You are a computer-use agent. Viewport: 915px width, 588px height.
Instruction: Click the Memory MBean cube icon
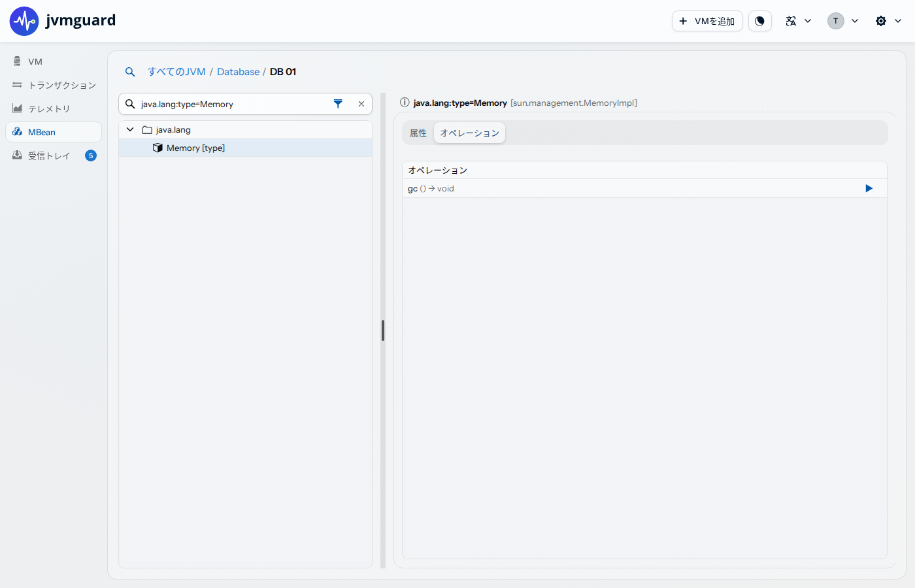[x=158, y=148]
